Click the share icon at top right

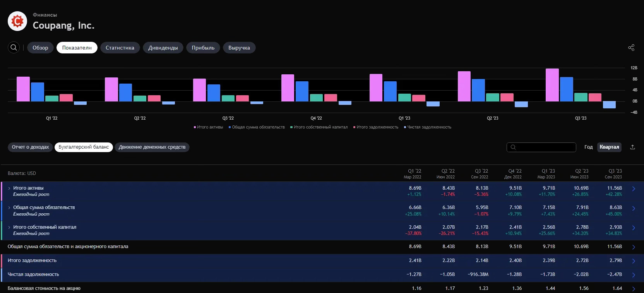click(x=631, y=48)
